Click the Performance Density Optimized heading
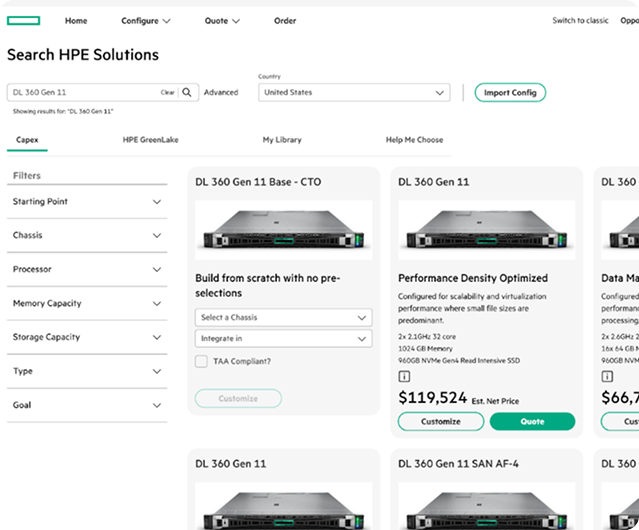 (473, 278)
